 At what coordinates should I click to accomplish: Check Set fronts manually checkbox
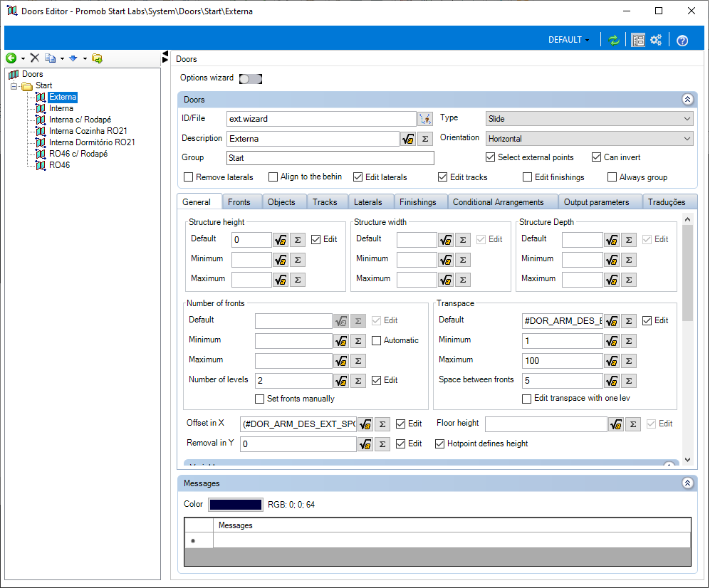click(260, 399)
